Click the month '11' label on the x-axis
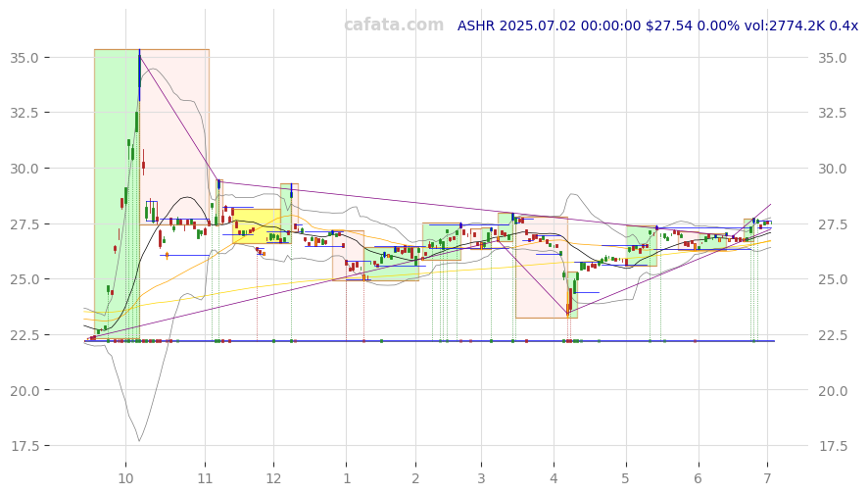Image resolution: width=868 pixels, height=495 pixels. click(x=206, y=478)
